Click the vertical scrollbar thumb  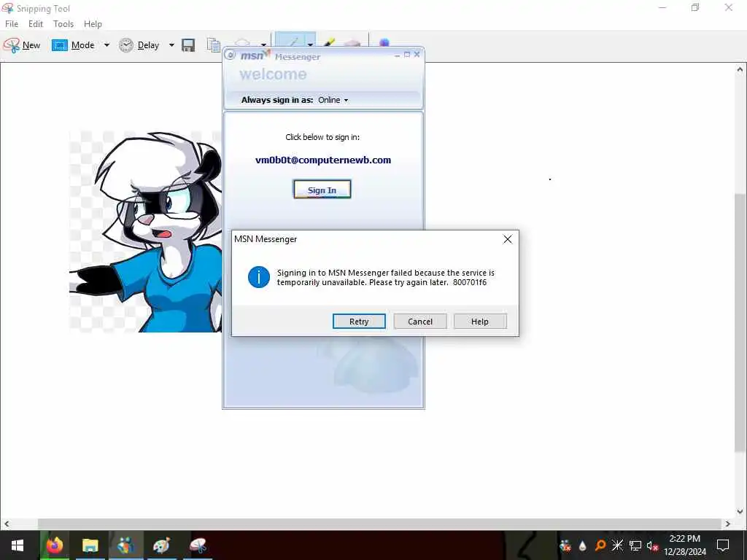point(740,323)
